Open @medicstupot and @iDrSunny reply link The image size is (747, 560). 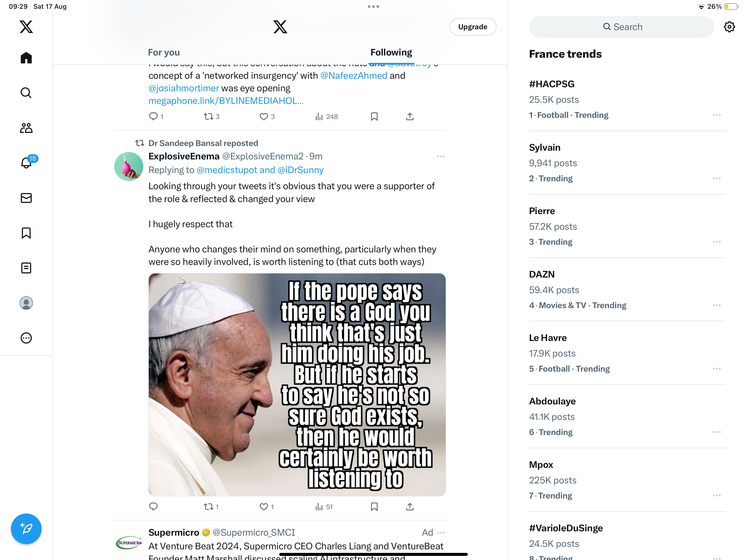[260, 170]
